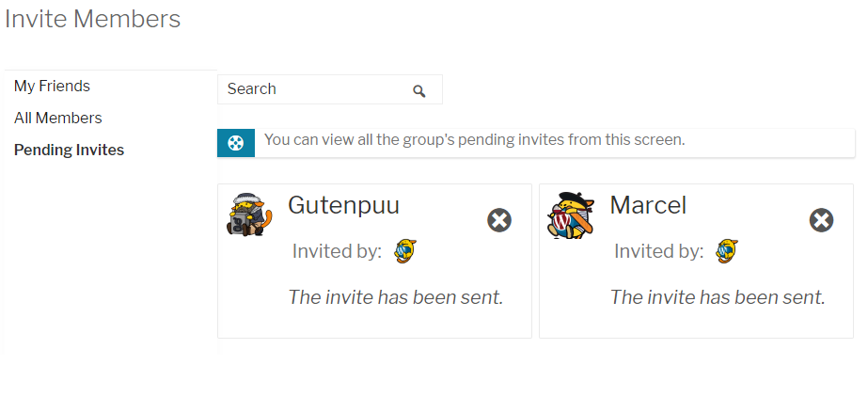This screenshot has width=868, height=413.
Task: Select the Pending Invites tab
Action: coord(70,150)
